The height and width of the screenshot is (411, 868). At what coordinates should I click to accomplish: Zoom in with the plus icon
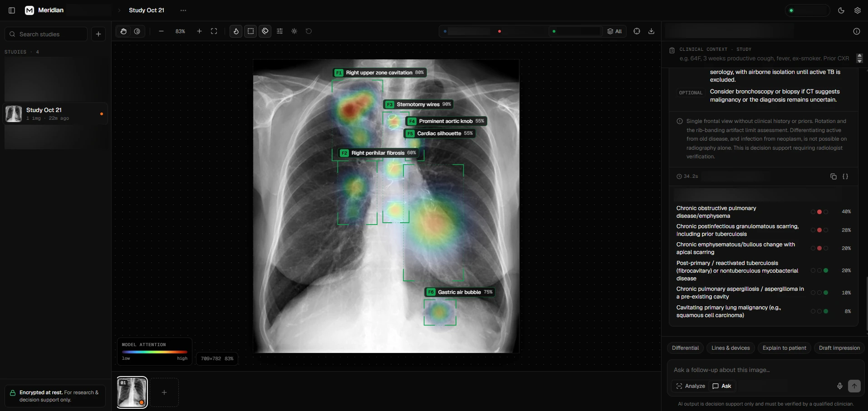pos(199,31)
